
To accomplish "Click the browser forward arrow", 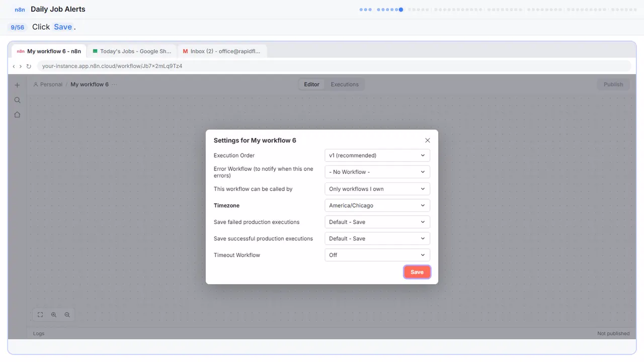I will tap(21, 66).
